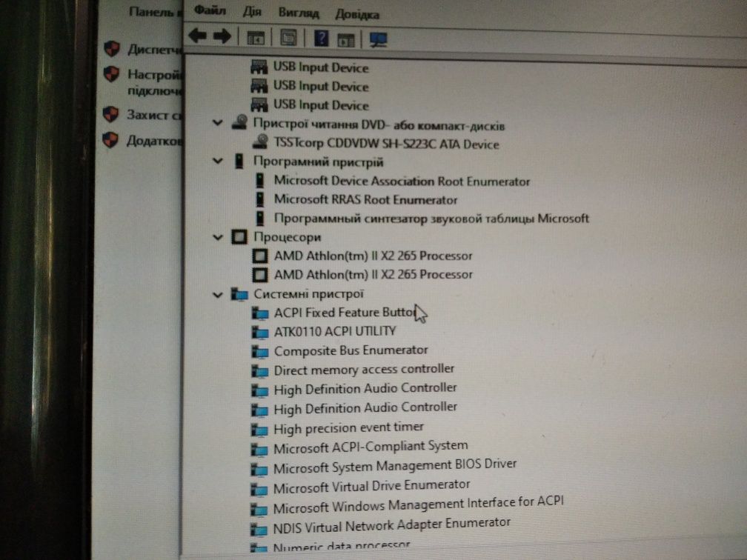The height and width of the screenshot is (560, 747).
Task: Click DVD drive icon beside TSSTcorp device
Action: pos(260,141)
